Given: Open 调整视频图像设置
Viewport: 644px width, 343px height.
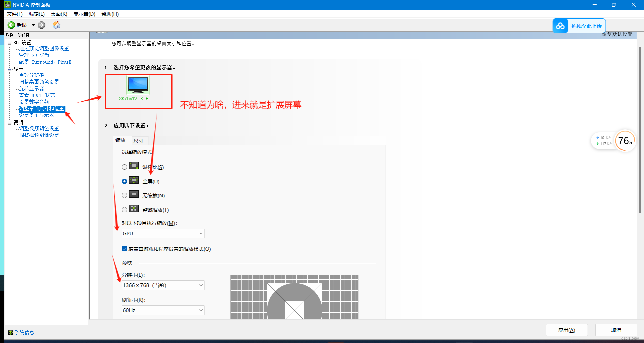Looking at the screenshot, I should (39, 135).
